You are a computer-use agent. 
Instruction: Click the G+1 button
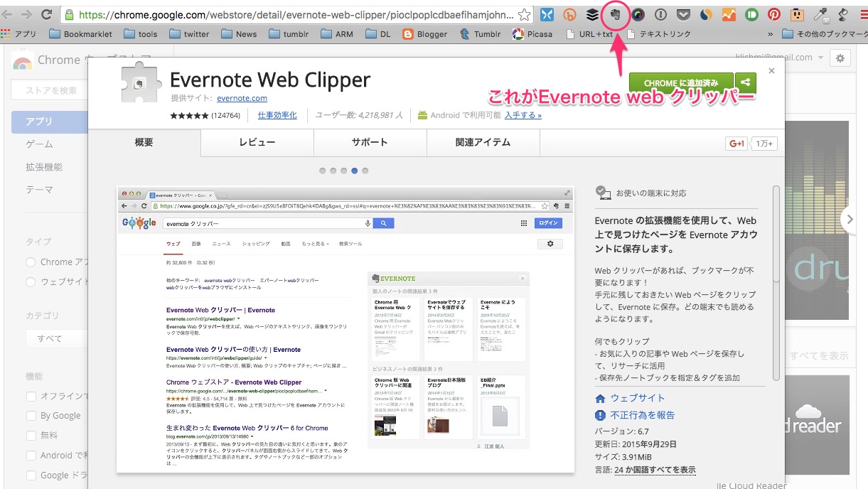click(x=736, y=144)
